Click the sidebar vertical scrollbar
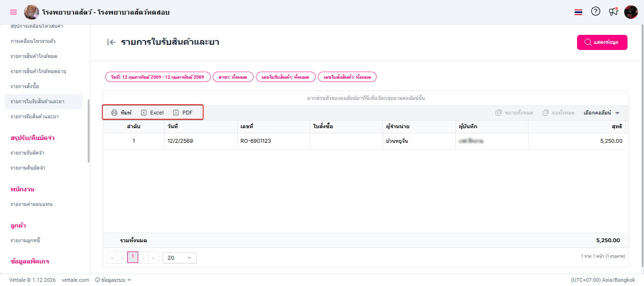 pyautogui.click(x=89, y=131)
